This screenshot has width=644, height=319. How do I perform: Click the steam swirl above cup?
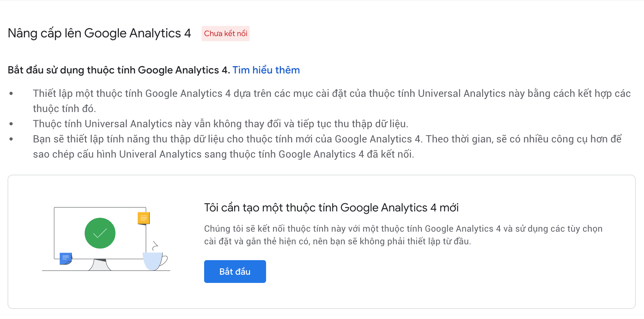click(155, 246)
